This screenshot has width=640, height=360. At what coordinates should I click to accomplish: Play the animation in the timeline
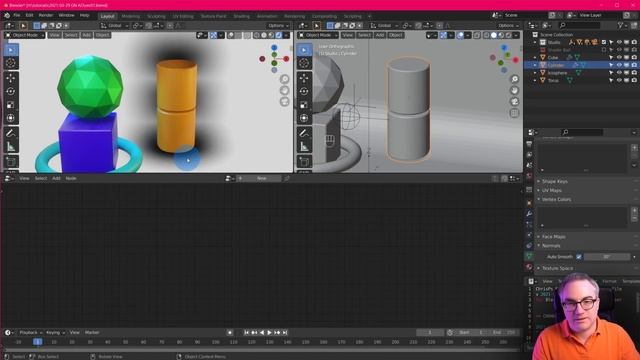point(269,333)
